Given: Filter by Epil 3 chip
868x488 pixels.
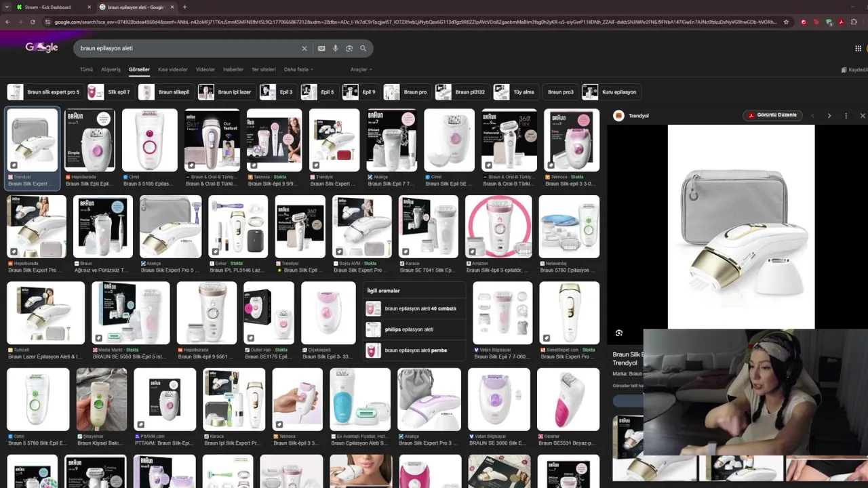Looking at the screenshot, I should click(x=277, y=92).
